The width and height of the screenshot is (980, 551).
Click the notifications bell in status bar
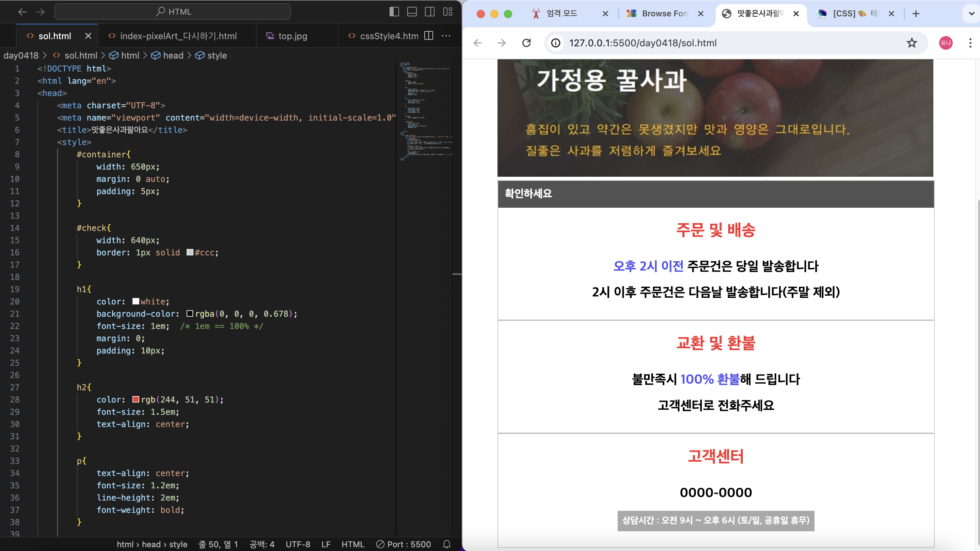coord(447,544)
